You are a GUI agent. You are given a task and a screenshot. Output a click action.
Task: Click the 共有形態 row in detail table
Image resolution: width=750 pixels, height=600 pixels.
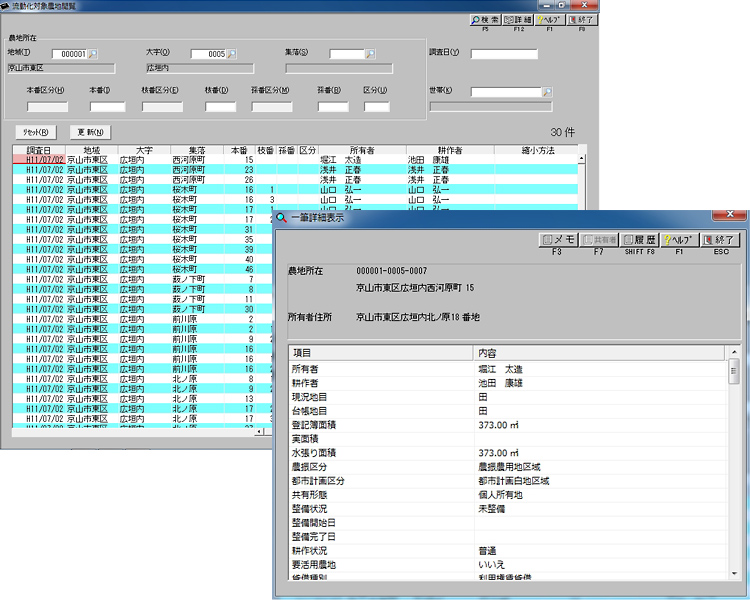coord(508,495)
